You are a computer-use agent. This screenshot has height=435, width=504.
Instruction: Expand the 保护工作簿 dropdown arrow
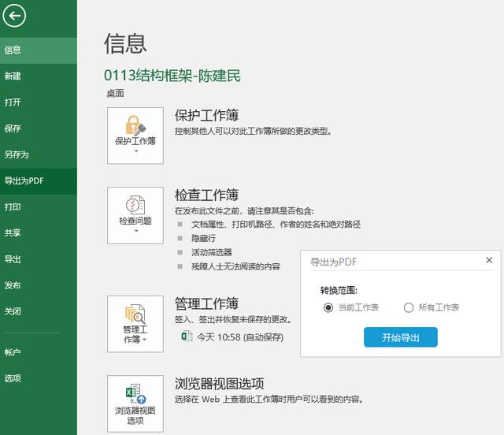(x=136, y=151)
